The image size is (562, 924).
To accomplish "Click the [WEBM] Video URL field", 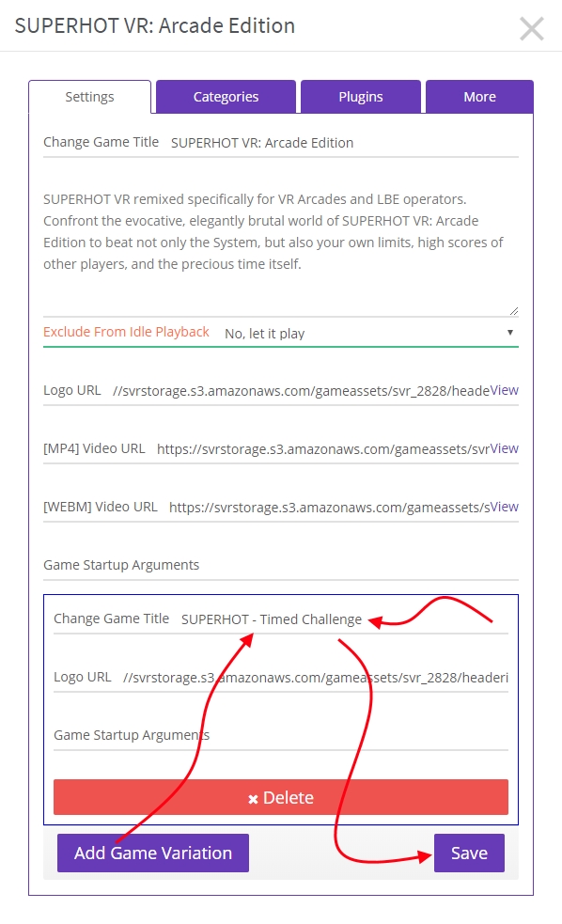I will (x=329, y=508).
